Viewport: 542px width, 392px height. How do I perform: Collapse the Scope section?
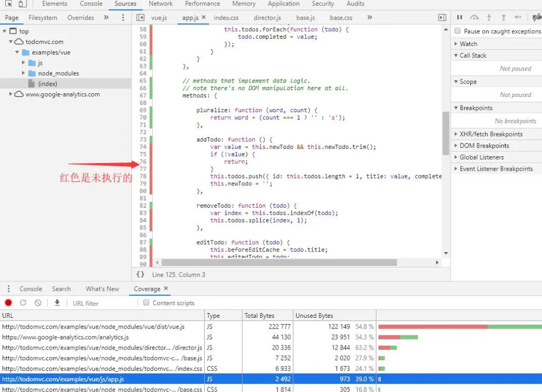coord(496,82)
